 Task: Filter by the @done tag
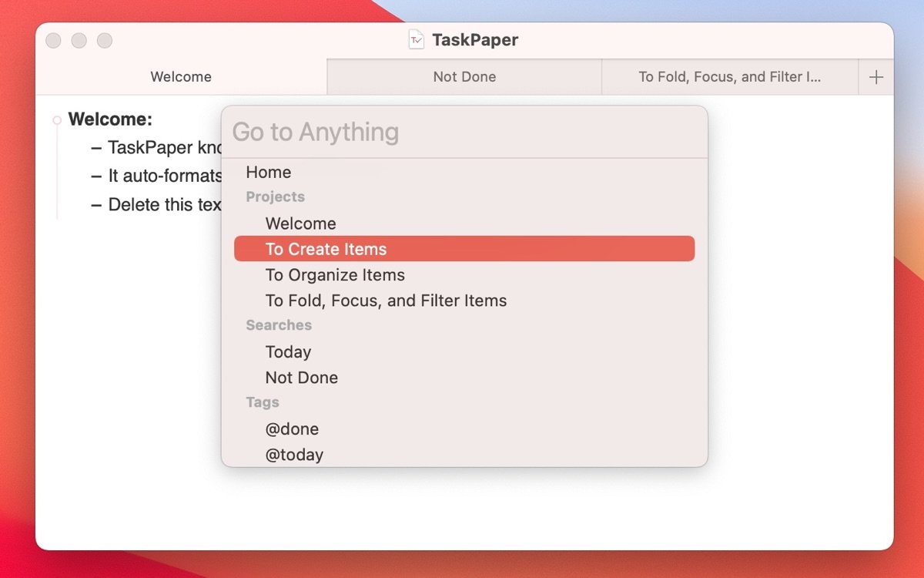[292, 429]
